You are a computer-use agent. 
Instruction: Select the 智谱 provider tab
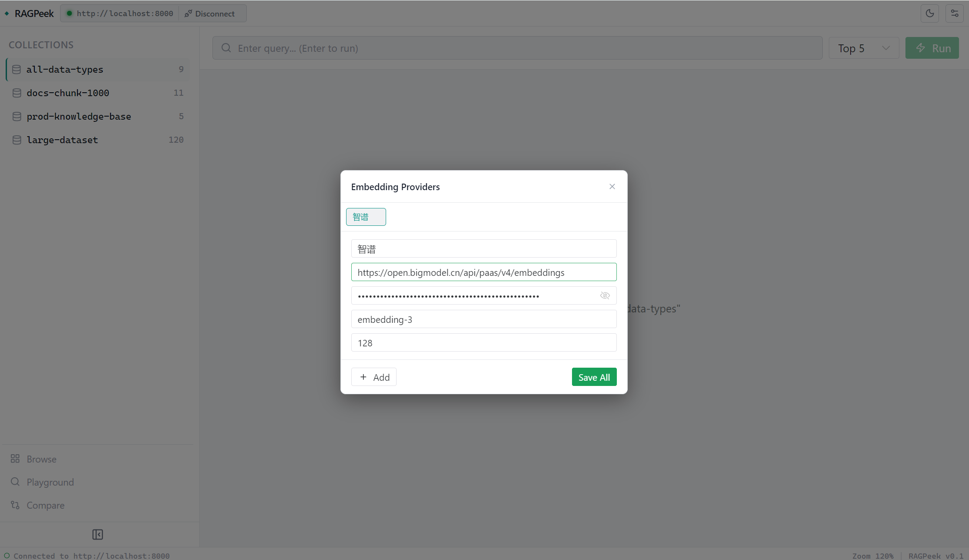[366, 217]
